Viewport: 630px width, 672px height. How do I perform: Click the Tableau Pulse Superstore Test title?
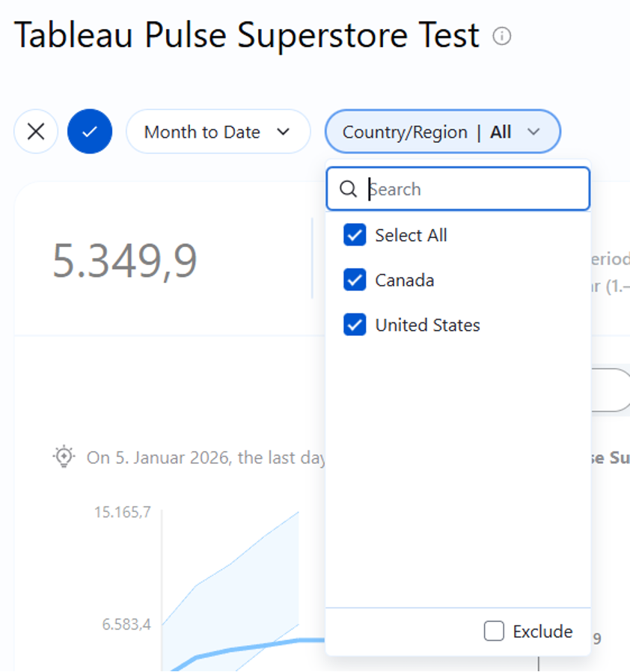click(247, 36)
